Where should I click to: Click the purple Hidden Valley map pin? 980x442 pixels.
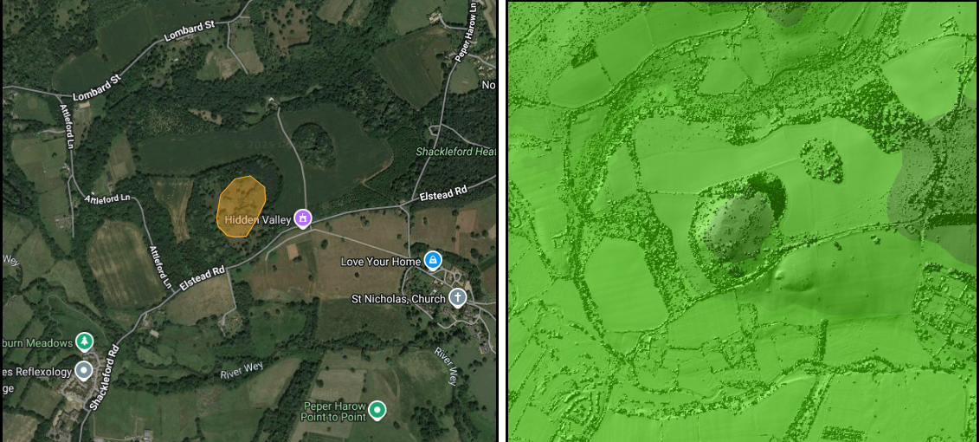click(x=303, y=218)
